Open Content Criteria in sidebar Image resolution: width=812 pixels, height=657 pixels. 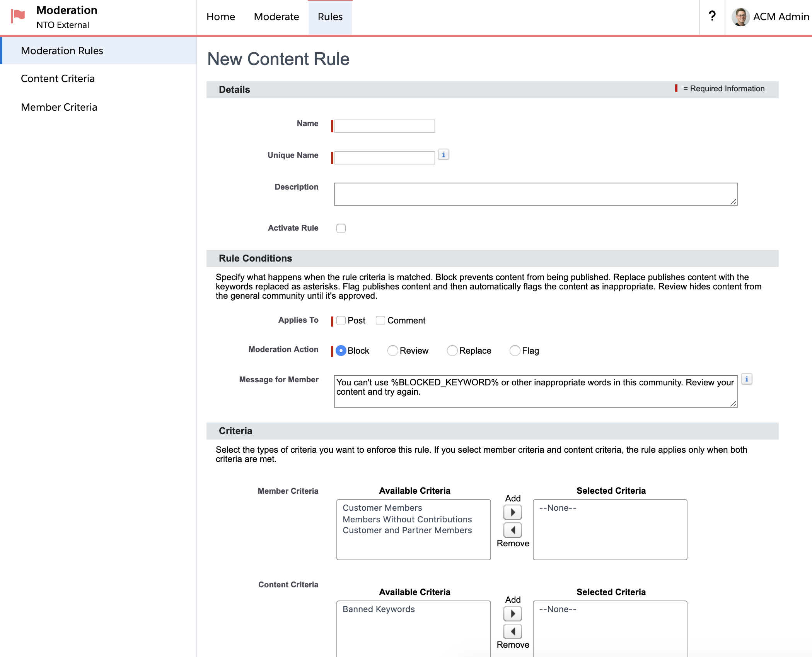pos(58,79)
